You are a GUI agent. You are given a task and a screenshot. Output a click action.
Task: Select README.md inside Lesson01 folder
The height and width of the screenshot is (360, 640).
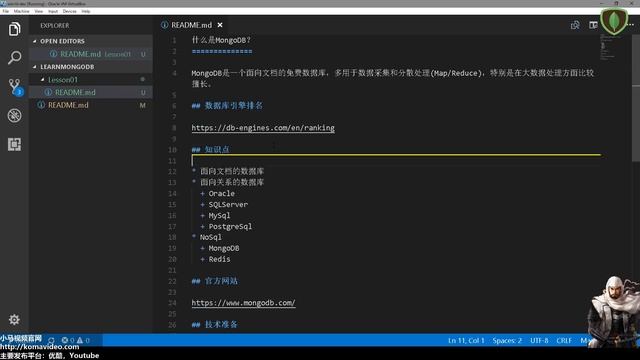point(91,92)
